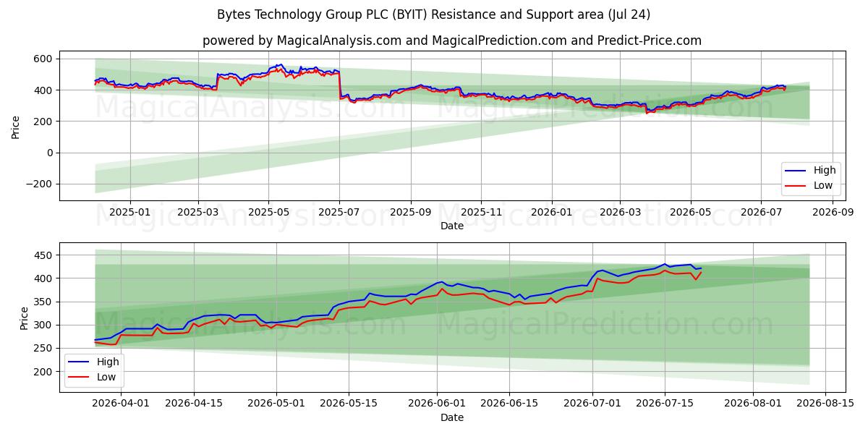Click the 'Date' axis label under upper chart

452,226
